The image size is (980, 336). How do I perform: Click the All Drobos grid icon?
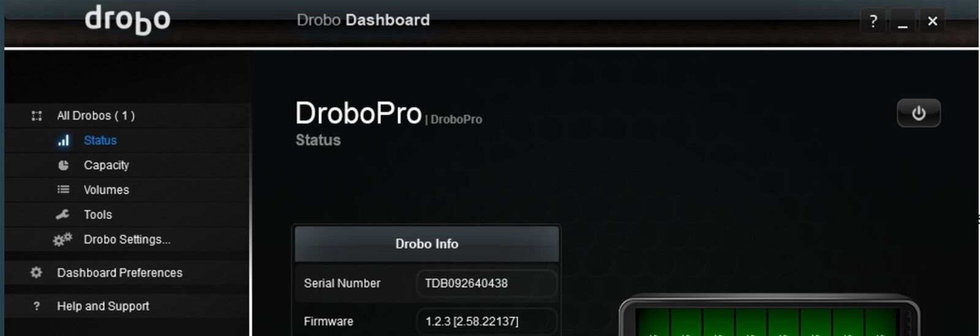pos(37,116)
